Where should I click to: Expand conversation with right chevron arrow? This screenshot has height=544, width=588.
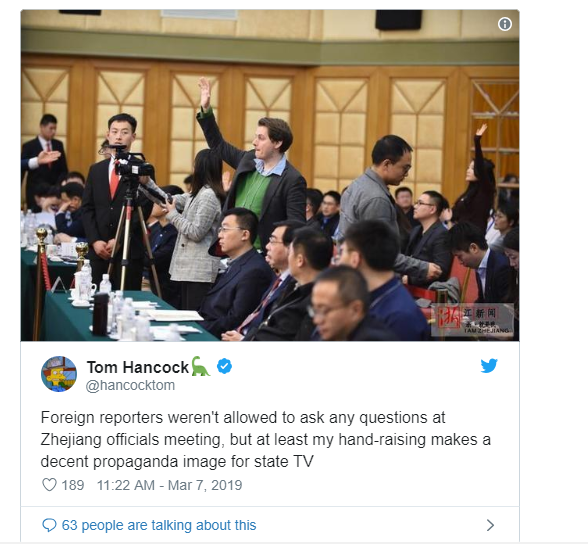pyautogui.click(x=490, y=525)
